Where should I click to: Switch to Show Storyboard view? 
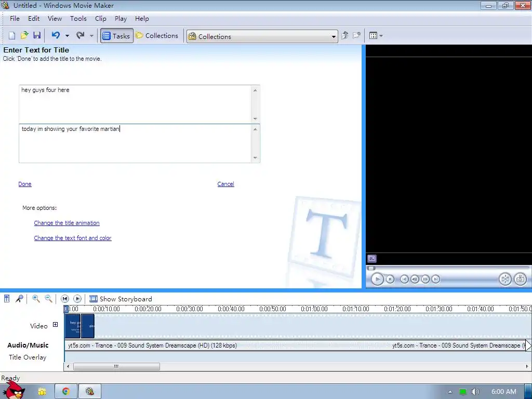click(121, 299)
